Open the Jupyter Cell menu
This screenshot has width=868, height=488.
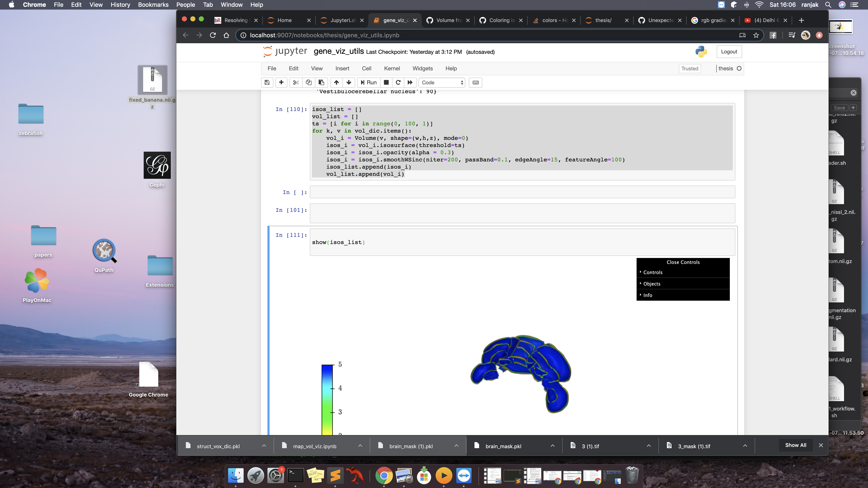coord(366,68)
